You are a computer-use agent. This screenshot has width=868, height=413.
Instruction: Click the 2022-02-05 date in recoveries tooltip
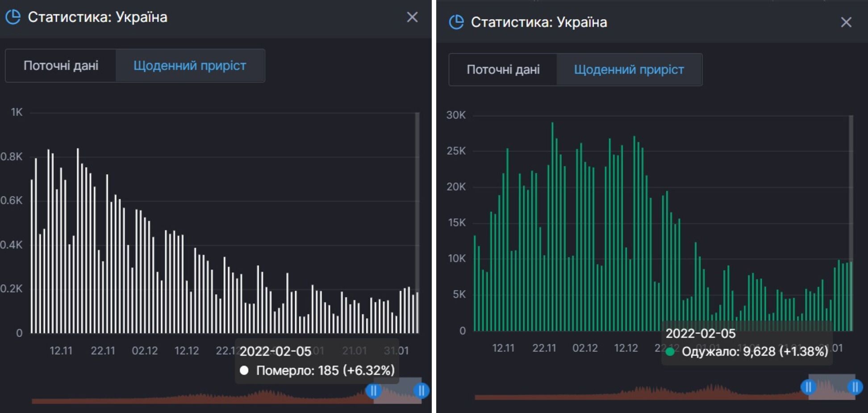(x=700, y=333)
